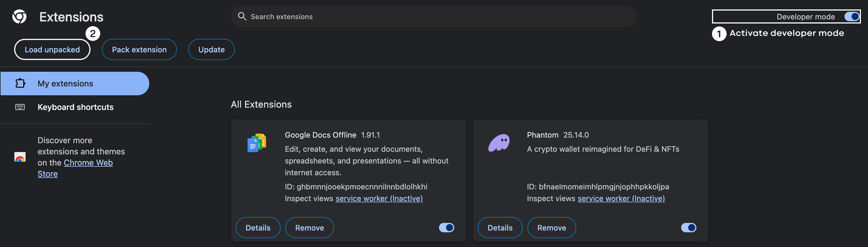The image size is (868, 247).
Task: Click the search magnifier icon
Action: (x=242, y=16)
